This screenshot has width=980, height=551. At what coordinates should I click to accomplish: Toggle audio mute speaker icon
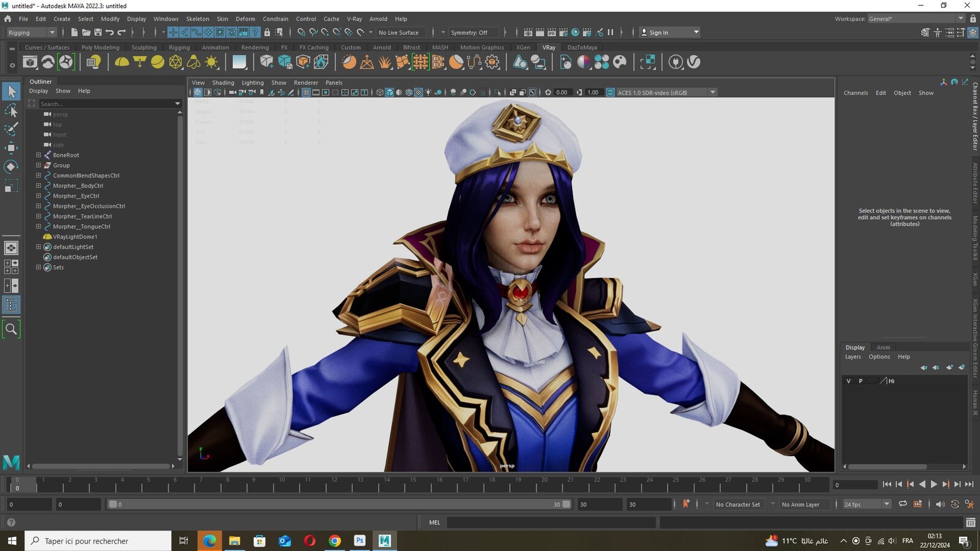(940, 504)
